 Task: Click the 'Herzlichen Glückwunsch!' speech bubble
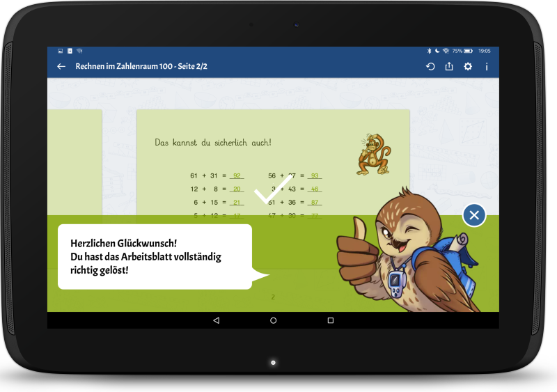[x=155, y=257]
